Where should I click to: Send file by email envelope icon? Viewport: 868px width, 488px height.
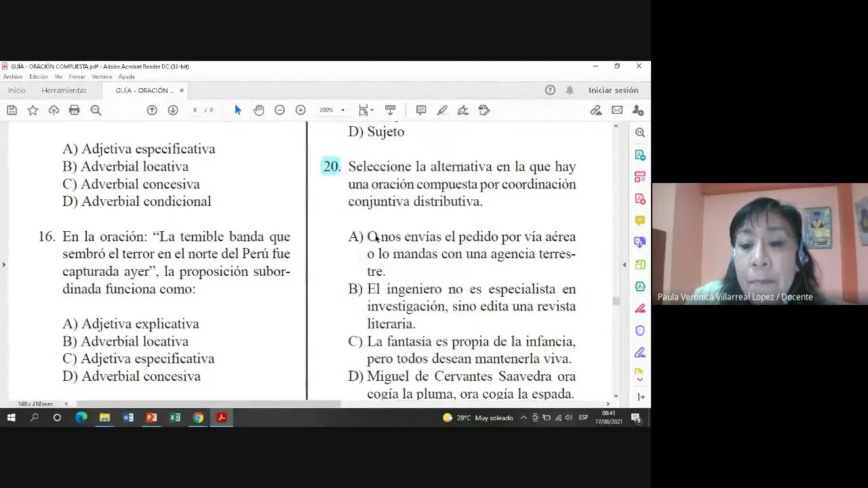617,110
